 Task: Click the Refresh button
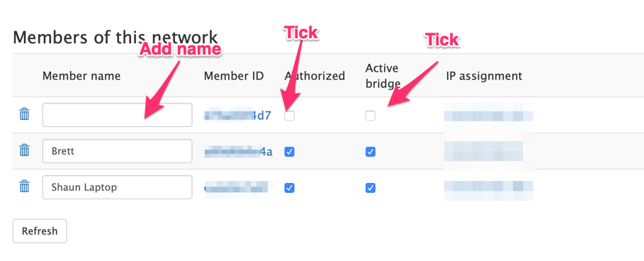click(40, 231)
